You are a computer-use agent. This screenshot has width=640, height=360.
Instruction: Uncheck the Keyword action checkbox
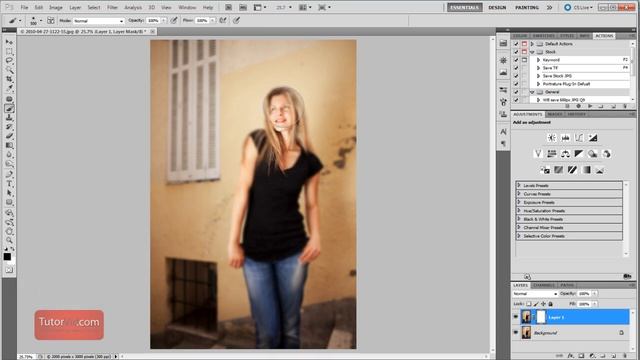[516, 60]
